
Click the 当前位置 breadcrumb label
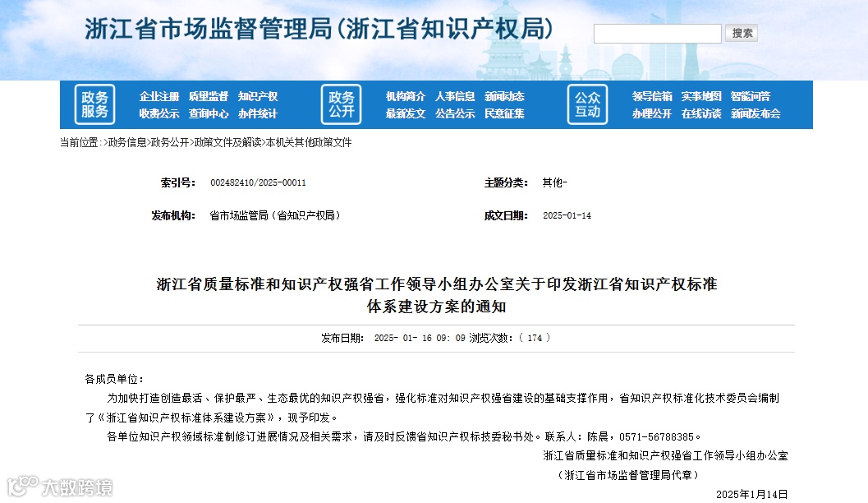(x=81, y=142)
